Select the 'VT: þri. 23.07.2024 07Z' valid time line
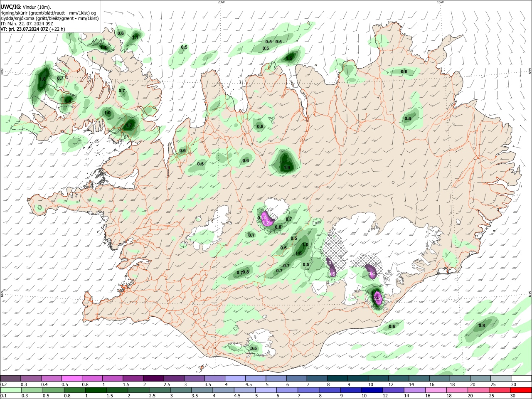Screen dimensions: 532x399 point(33,29)
